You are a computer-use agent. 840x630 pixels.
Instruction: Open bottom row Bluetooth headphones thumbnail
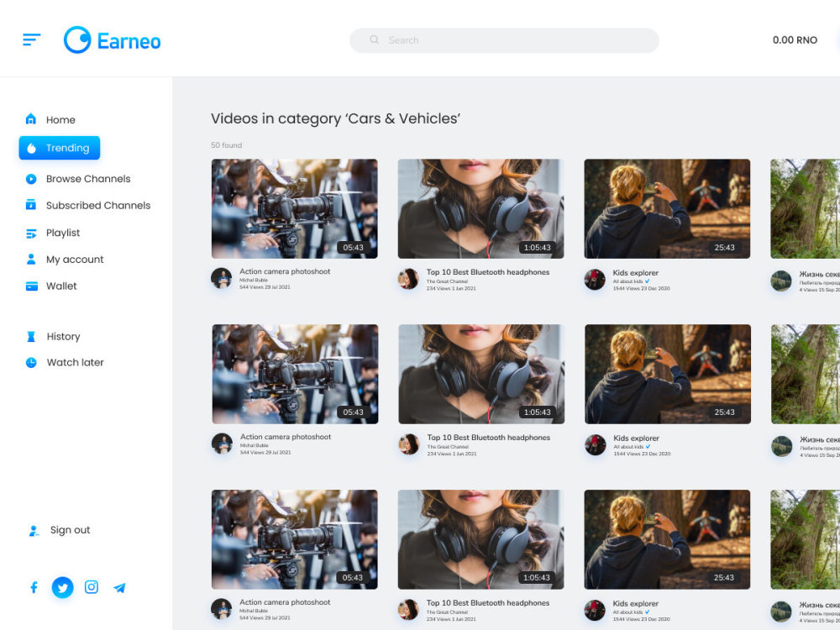click(x=480, y=539)
